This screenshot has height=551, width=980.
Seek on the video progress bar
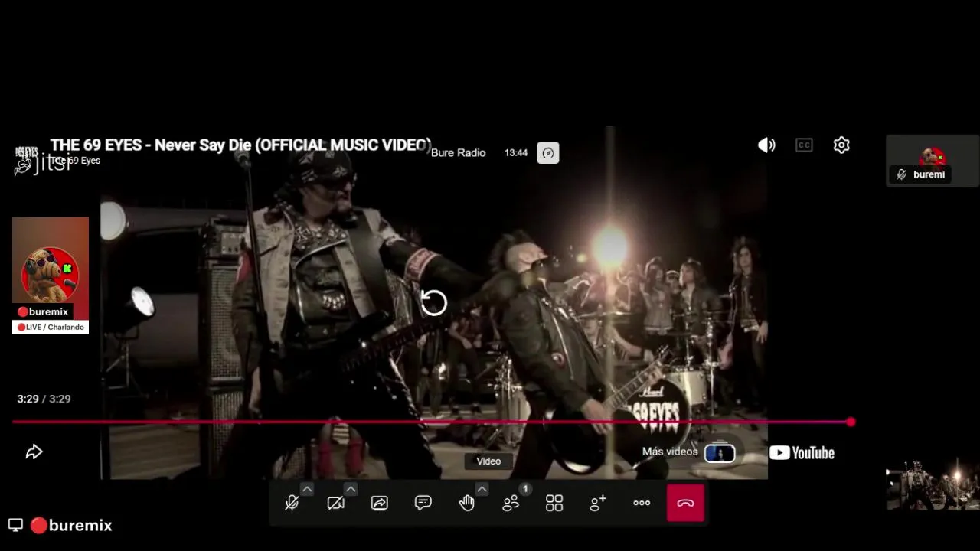[432, 422]
